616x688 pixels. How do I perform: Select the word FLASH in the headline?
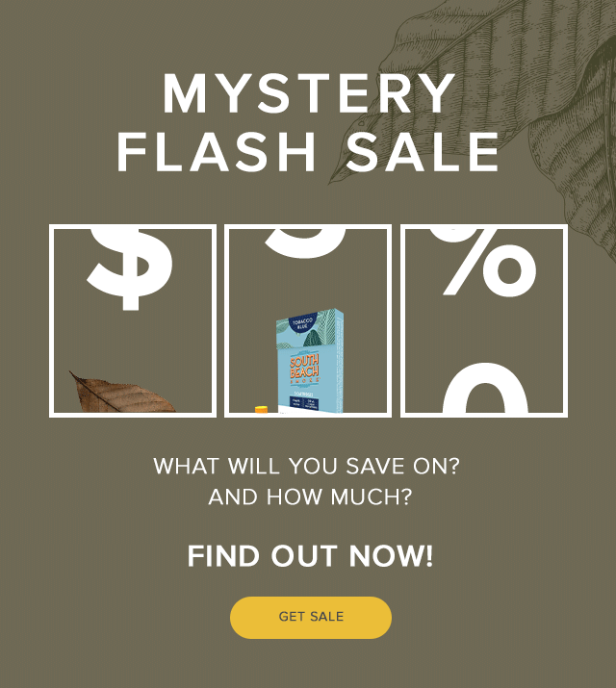pos(216,152)
